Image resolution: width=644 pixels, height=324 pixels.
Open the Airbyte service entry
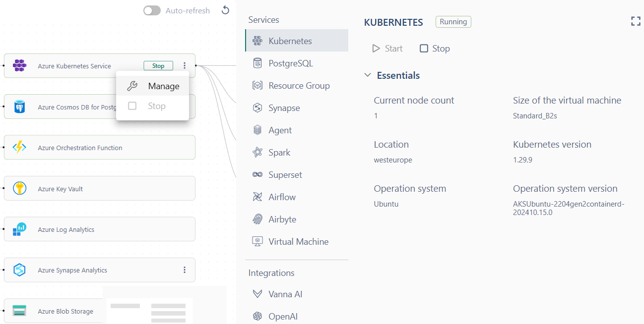[297, 219]
